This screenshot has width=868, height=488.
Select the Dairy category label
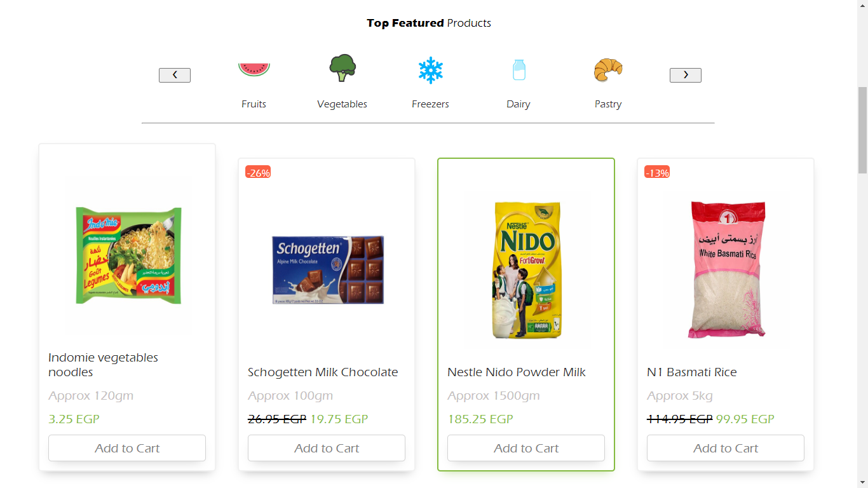click(518, 104)
